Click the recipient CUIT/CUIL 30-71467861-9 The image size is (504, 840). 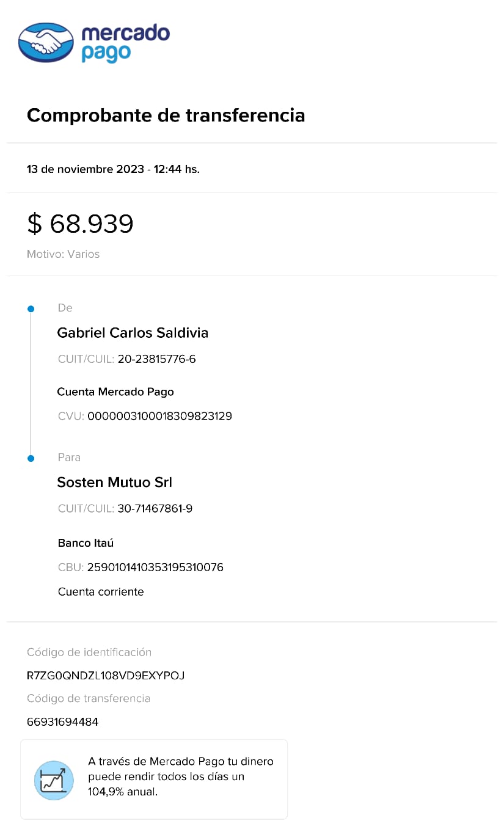tap(155, 508)
